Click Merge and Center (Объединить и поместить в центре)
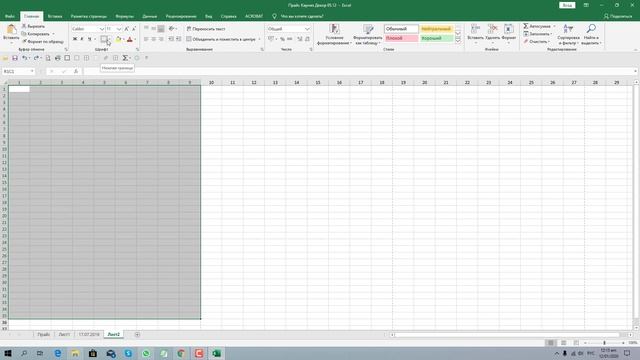 point(223,39)
